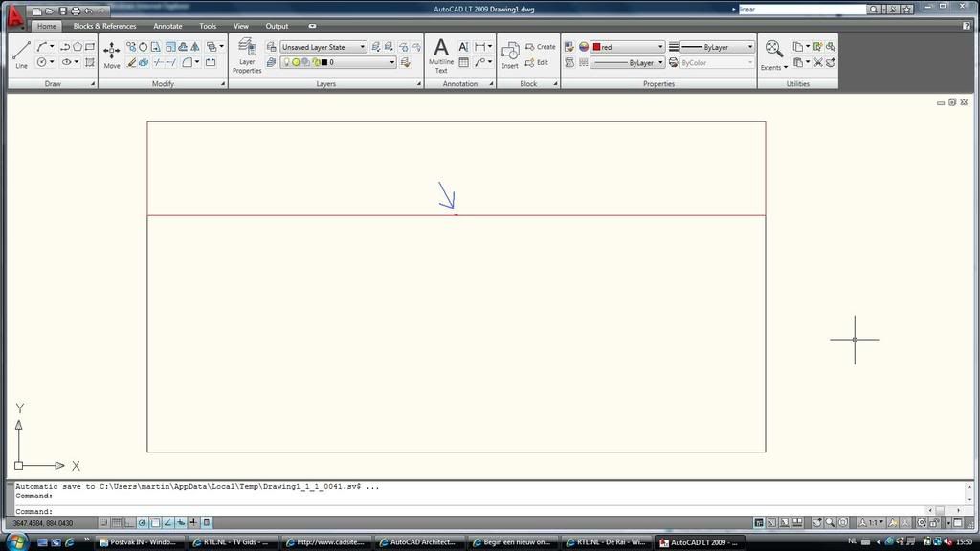Image resolution: width=980 pixels, height=551 pixels.
Task: Click the Zoom magnifier in status bar
Action: tap(830, 523)
